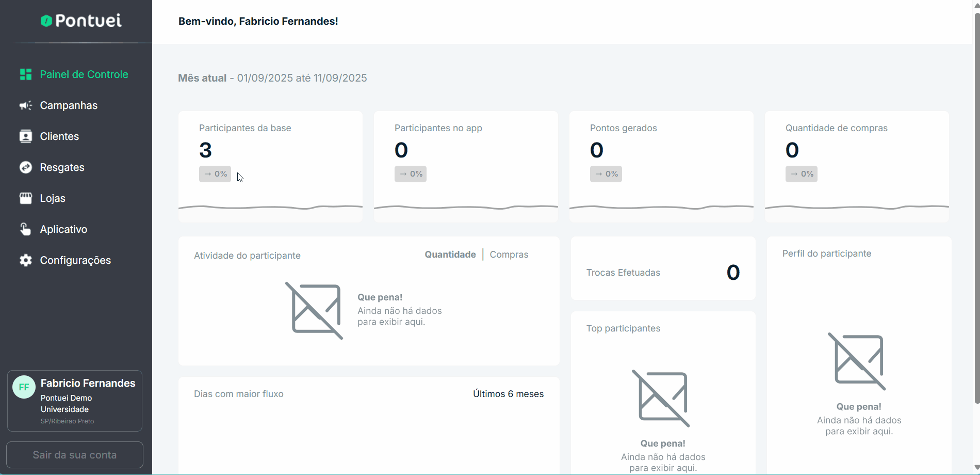Go to the Lojas section

53,198
